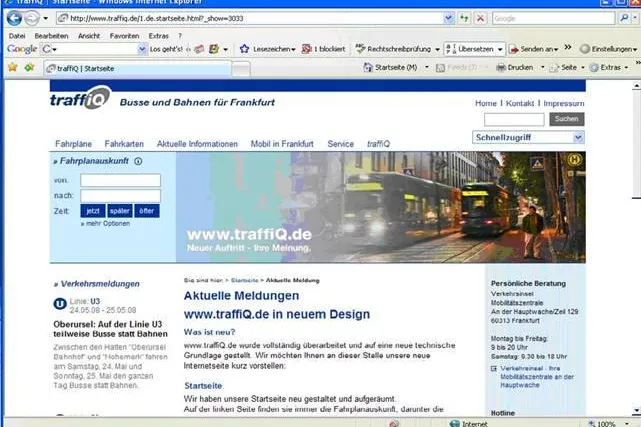
Task: Open a new blank tab
Action: [x=241, y=69]
